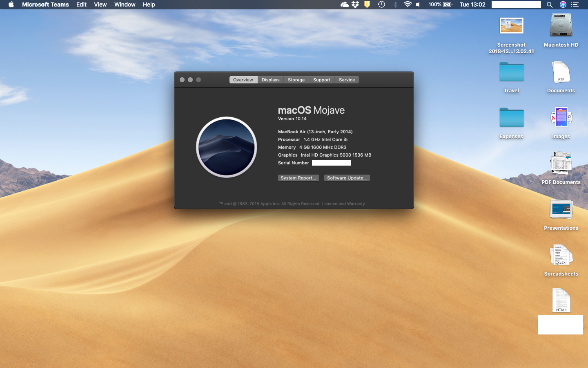
Task: Open the Microsoft Teams application menu
Action: click(45, 4)
